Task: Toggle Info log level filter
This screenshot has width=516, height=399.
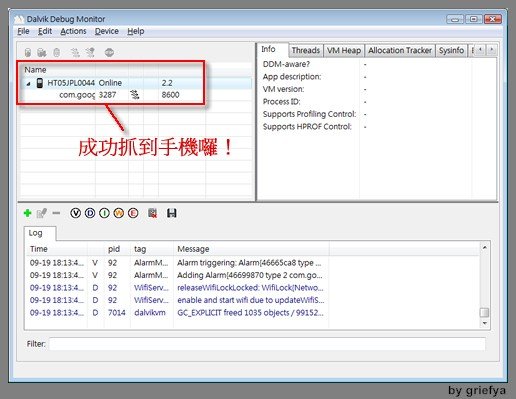Action: point(104,213)
